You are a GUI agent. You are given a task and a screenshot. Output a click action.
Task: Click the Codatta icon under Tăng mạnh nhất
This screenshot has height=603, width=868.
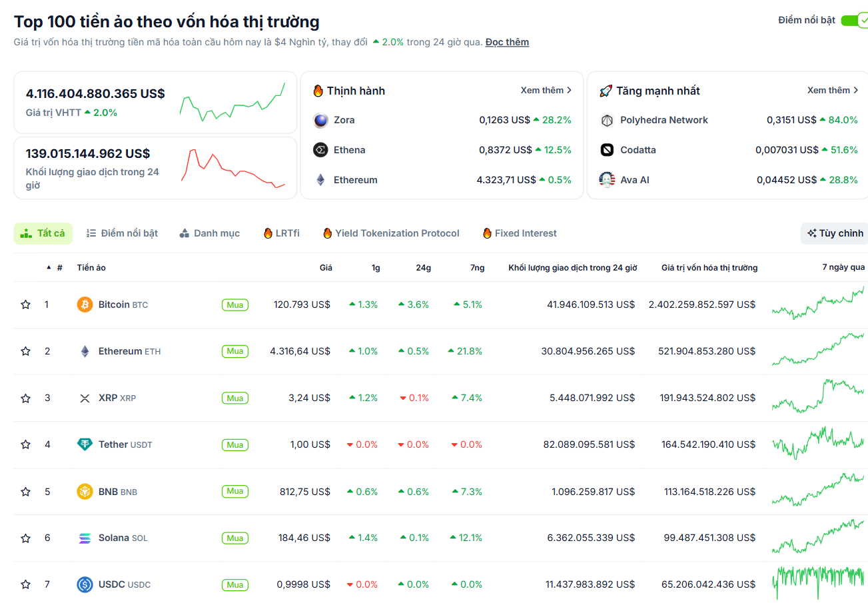click(x=607, y=150)
